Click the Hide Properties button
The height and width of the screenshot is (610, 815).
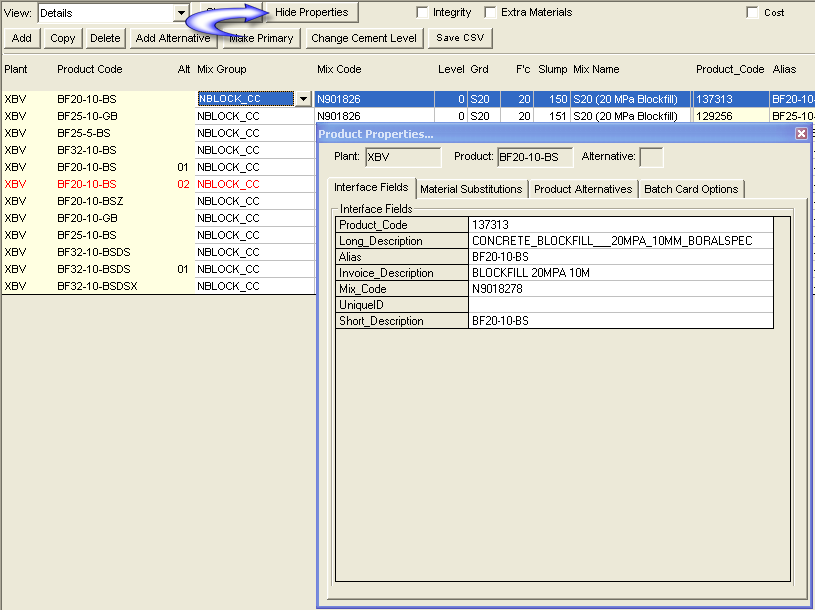pos(311,12)
